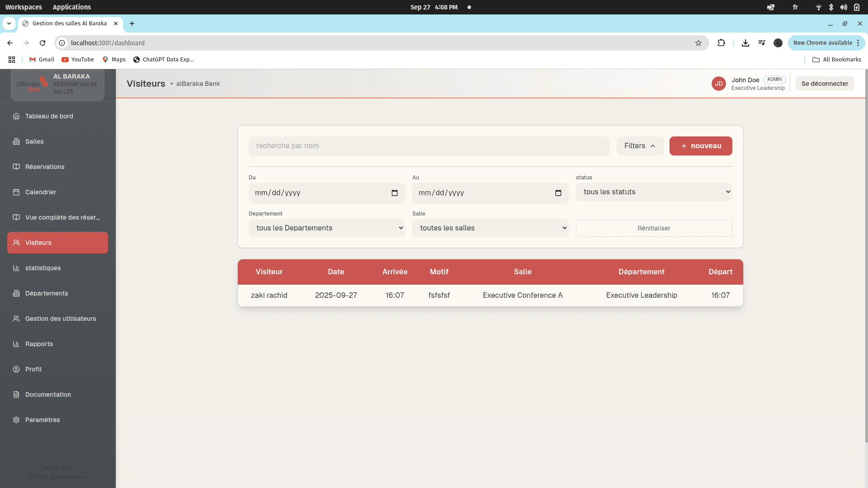868x488 pixels.
Task: Open the 'tous les Departements' dropdown
Action: point(326,228)
